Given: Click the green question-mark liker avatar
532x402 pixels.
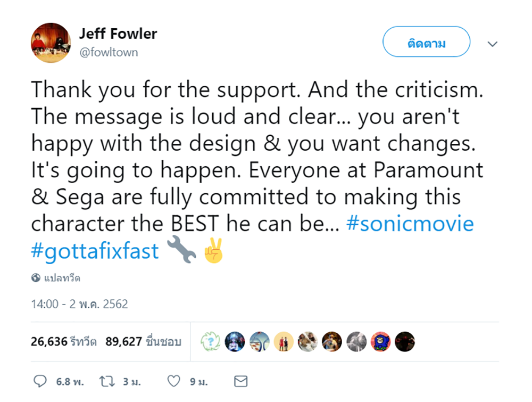Looking at the screenshot, I should click(x=210, y=342).
